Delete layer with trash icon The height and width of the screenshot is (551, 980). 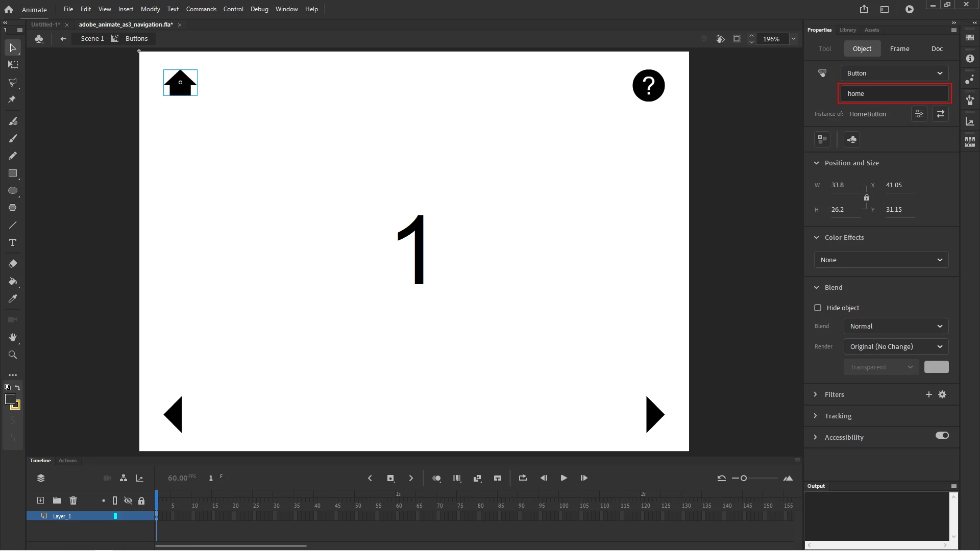(73, 500)
